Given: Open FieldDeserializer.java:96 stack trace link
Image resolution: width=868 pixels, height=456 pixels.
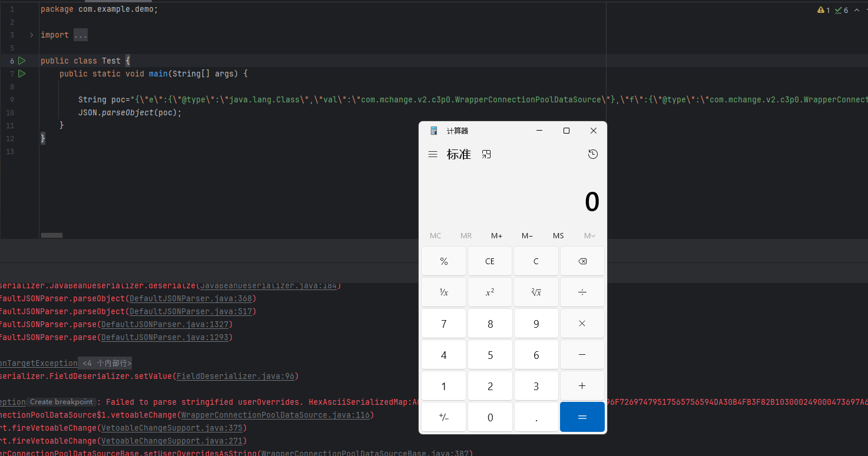Looking at the screenshot, I should 235,376.
